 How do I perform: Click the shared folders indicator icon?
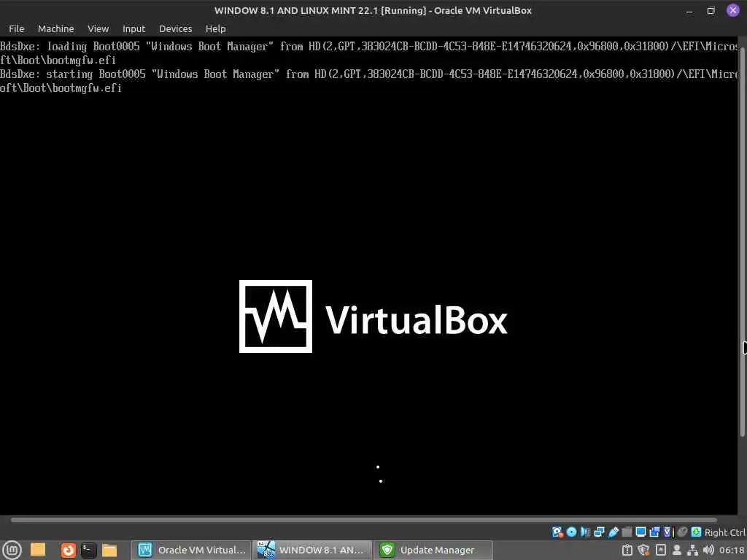click(627, 532)
